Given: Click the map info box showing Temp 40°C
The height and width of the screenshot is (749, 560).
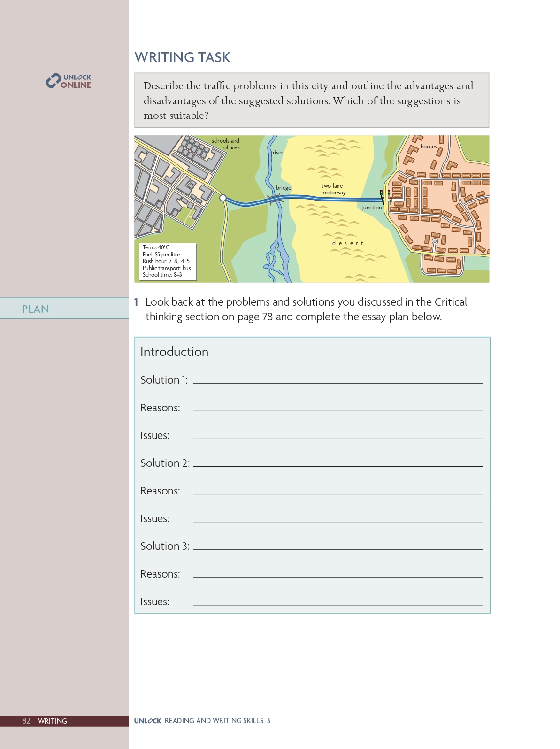Looking at the screenshot, I should 167,261.
